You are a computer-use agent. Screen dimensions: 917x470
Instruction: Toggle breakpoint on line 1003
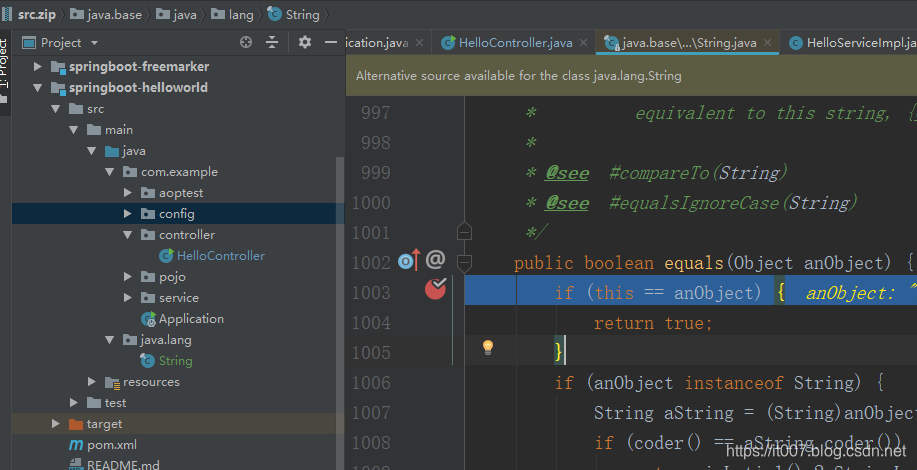[435, 289]
